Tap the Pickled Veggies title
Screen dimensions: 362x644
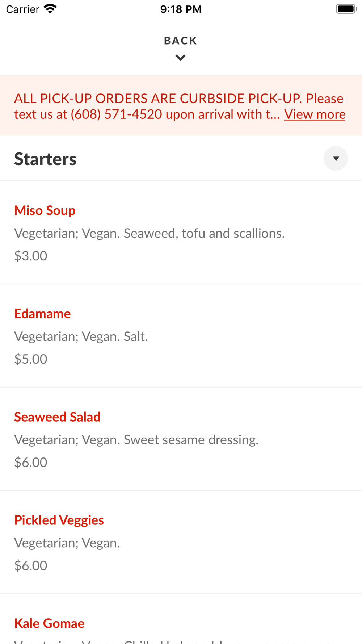coord(59,520)
